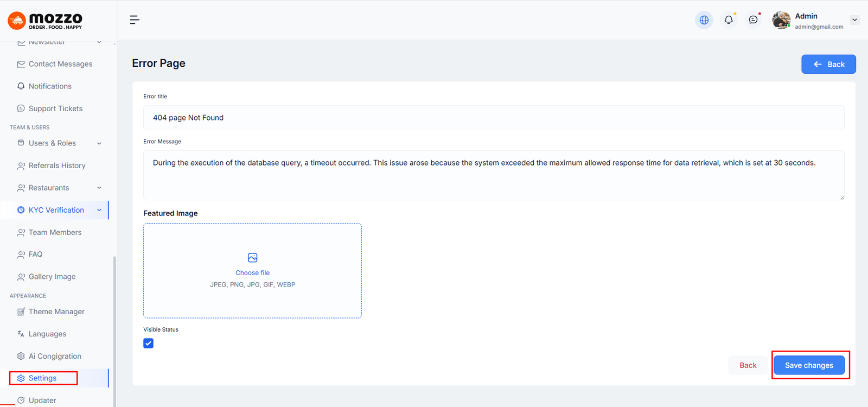This screenshot has height=407, width=868.
Task: Click the image upload icon
Action: [x=252, y=258]
